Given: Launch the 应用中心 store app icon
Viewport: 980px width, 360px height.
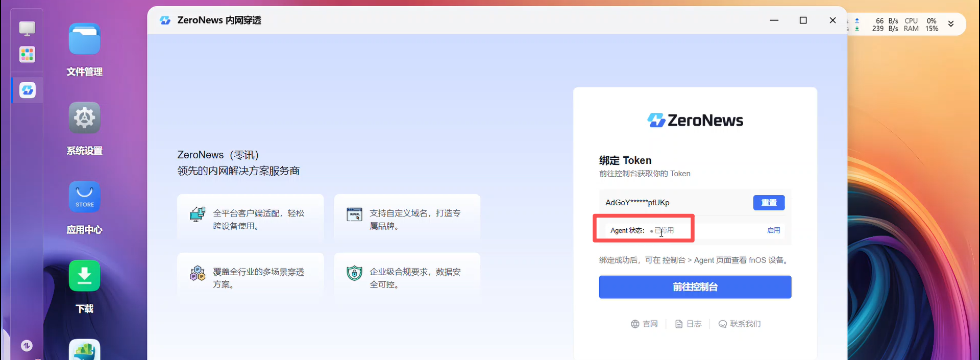Looking at the screenshot, I should (84, 197).
